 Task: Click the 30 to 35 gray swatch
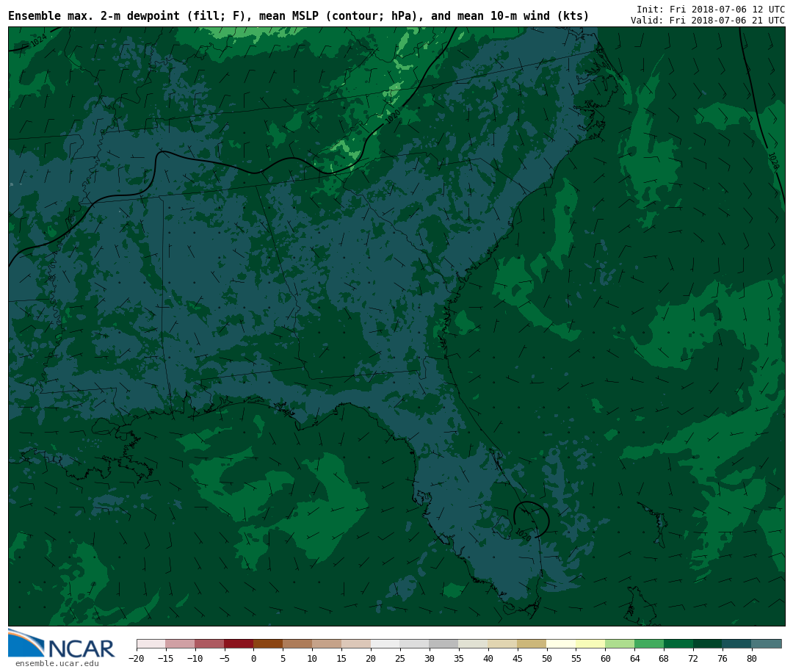click(x=444, y=644)
